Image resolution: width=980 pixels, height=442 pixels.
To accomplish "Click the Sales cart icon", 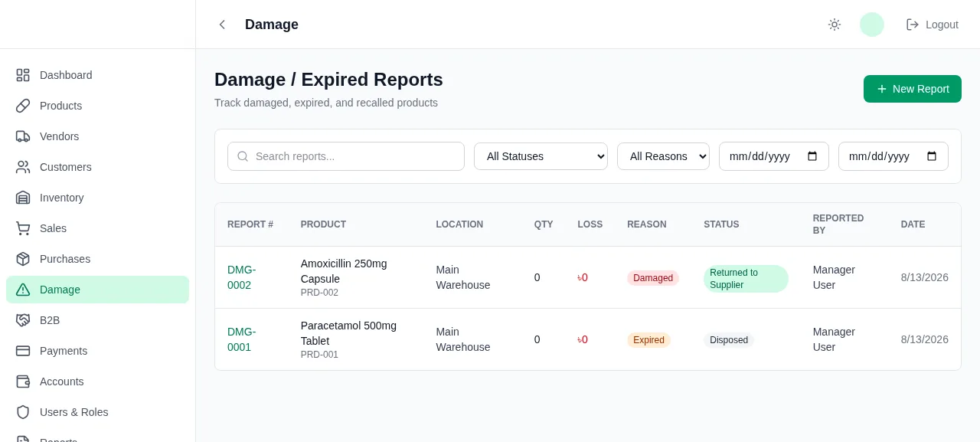I will pos(23,228).
